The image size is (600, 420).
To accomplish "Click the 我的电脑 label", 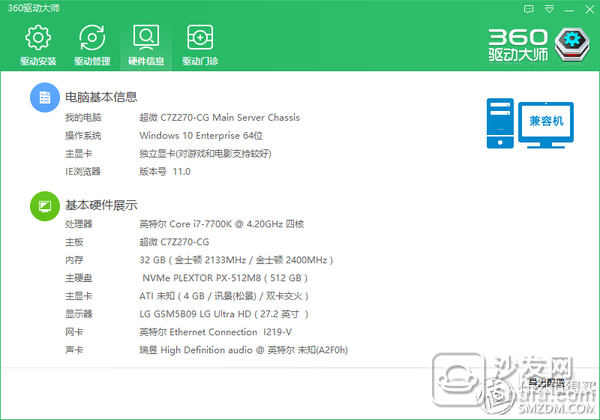I will pos(83,117).
